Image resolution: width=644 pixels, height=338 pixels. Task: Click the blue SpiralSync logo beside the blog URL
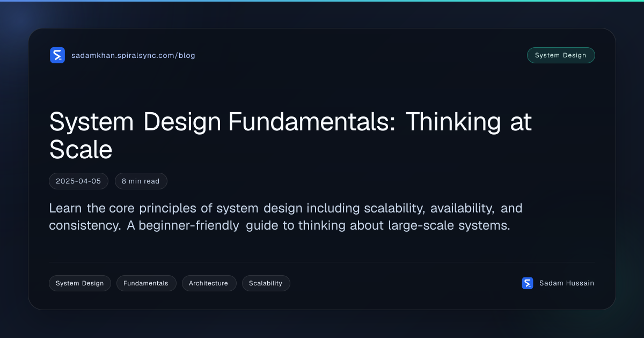(57, 55)
